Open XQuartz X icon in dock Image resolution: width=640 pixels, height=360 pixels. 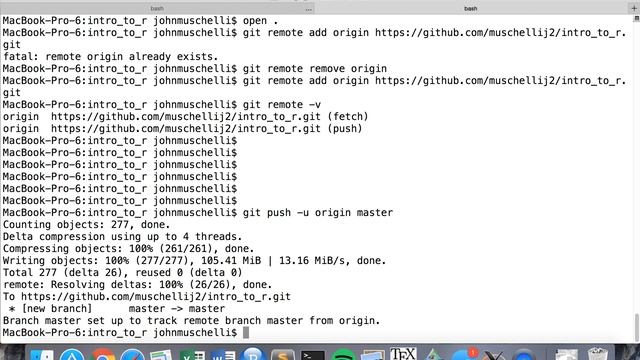[x=494, y=355]
